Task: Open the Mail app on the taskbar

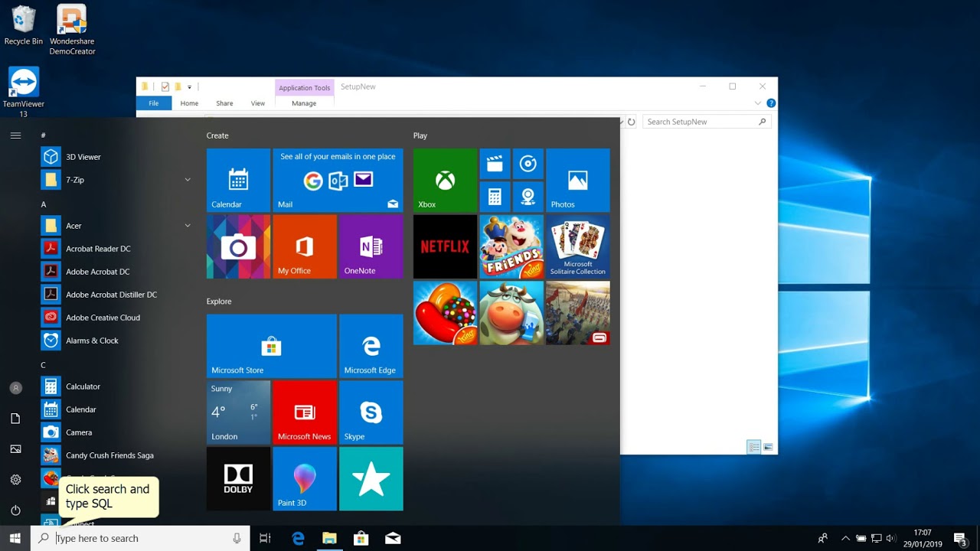Action: point(393,538)
